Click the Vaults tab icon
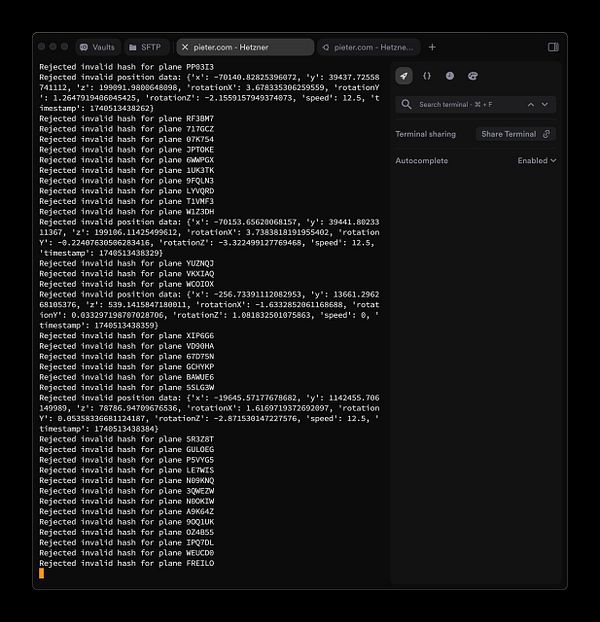The width and height of the screenshot is (600, 622). tap(84, 47)
